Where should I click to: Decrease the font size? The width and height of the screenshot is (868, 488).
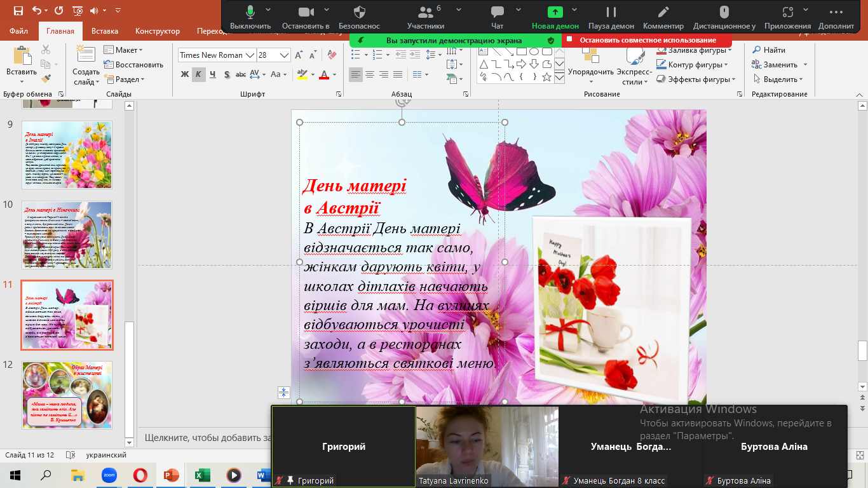click(x=314, y=55)
